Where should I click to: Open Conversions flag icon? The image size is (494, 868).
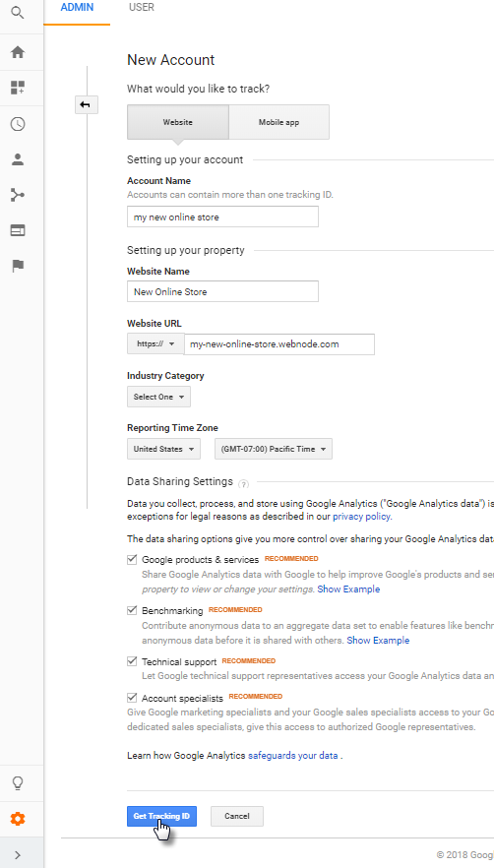[x=18, y=267]
